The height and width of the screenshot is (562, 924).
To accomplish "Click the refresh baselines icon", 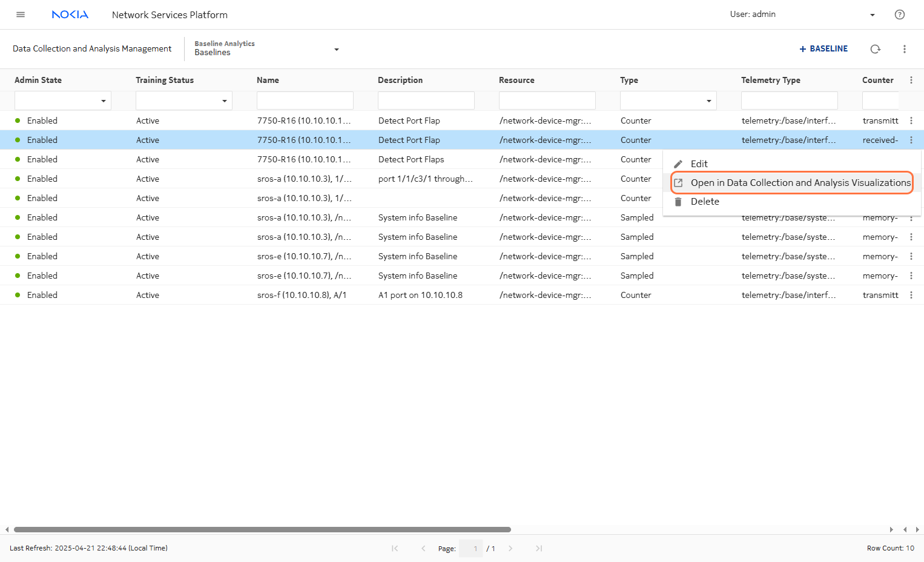I will click(875, 49).
